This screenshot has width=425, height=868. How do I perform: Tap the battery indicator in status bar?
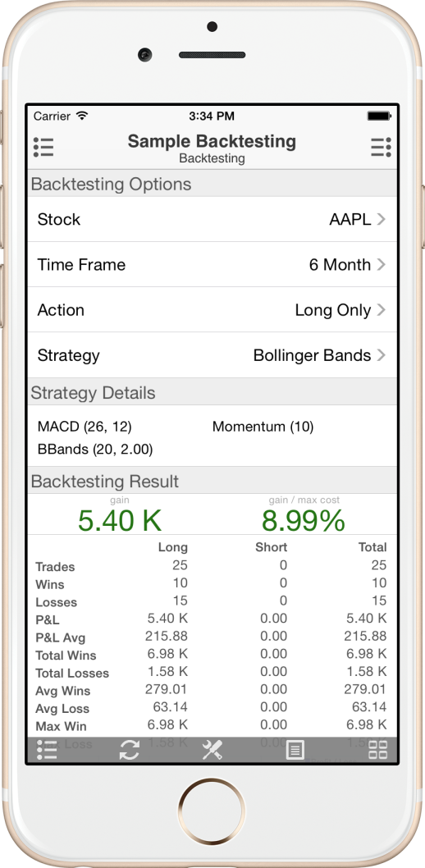click(379, 116)
